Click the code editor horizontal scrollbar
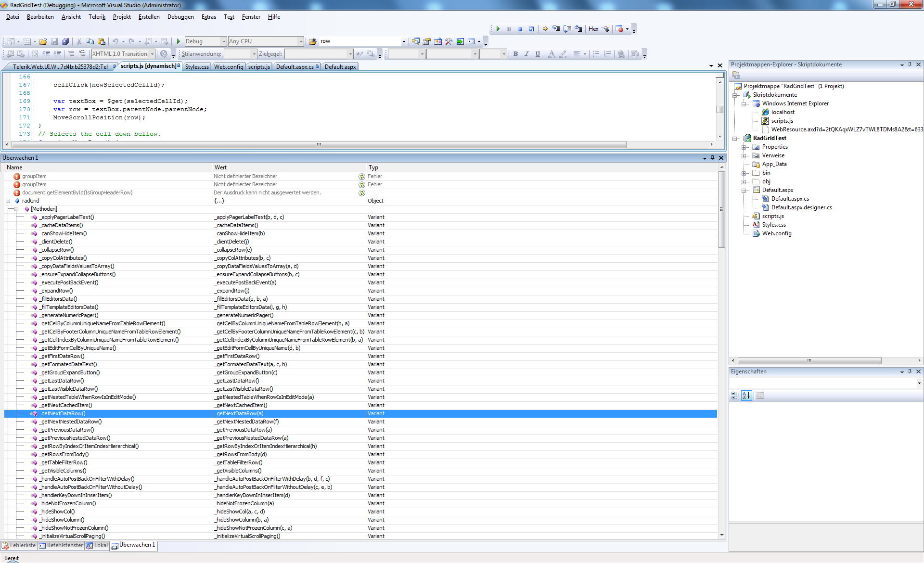The height and width of the screenshot is (563, 924). (x=318, y=144)
